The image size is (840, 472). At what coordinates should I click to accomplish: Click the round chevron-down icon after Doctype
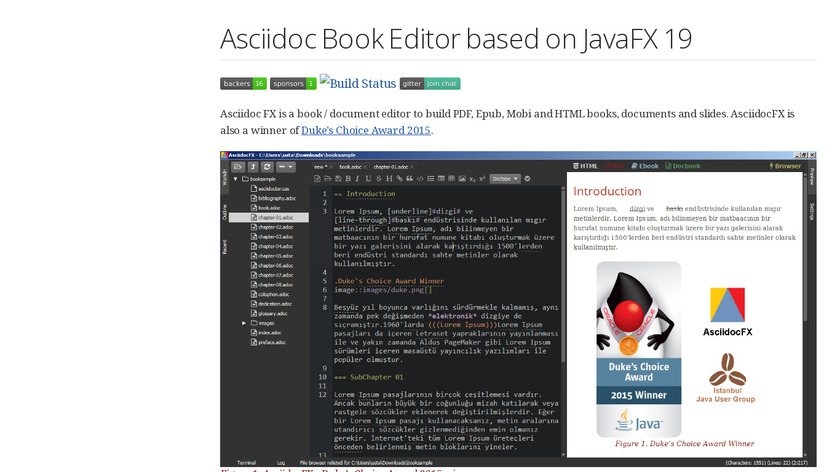tap(527, 179)
